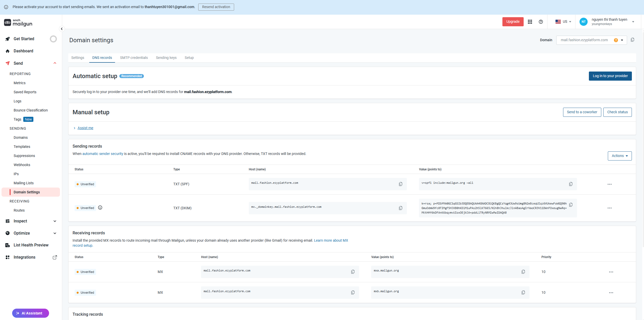Copy the domain name next to the selector
644x320 pixels.
632,40
